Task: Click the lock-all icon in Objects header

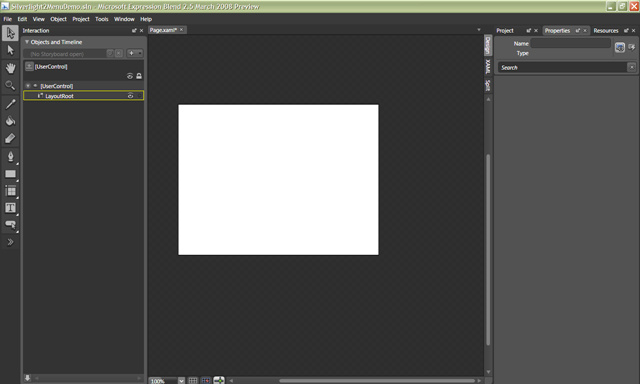Action: pyautogui.click(x=139, y=76)
